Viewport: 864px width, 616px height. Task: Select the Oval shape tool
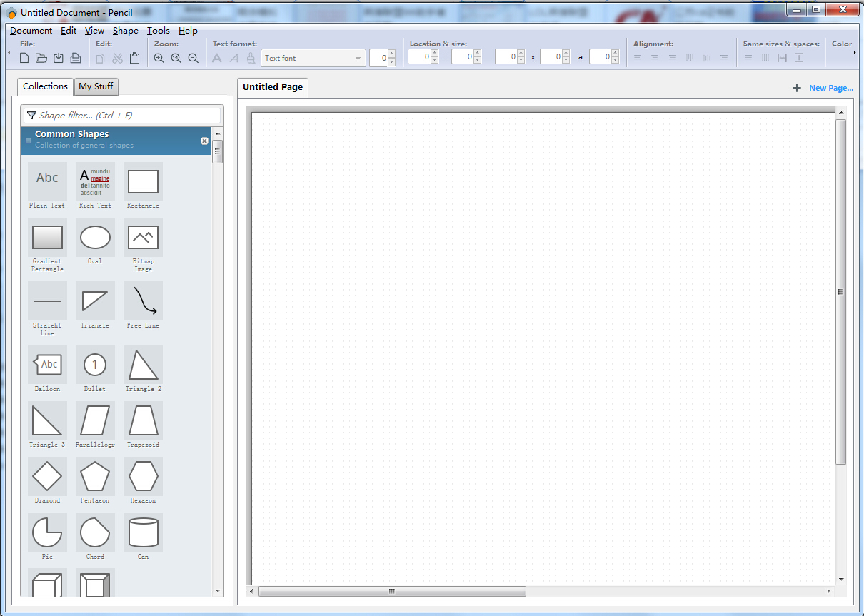point(95,237)
